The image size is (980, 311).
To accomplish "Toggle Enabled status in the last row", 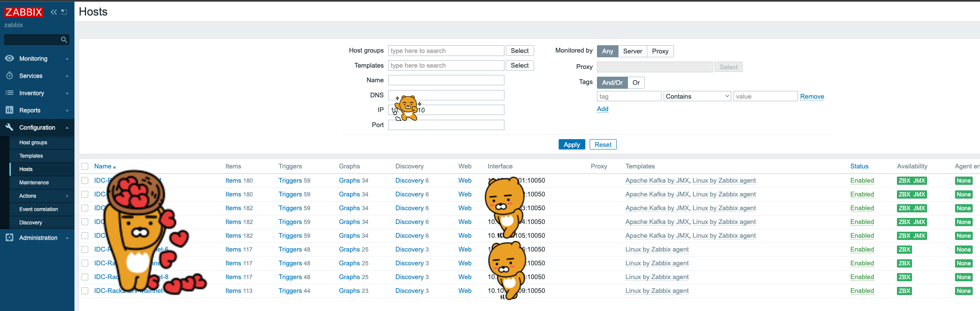I will point(862,291).
